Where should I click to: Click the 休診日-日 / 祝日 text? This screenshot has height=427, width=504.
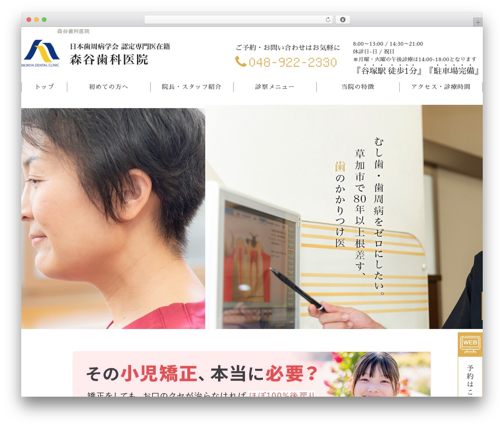[x=373, y=52]
